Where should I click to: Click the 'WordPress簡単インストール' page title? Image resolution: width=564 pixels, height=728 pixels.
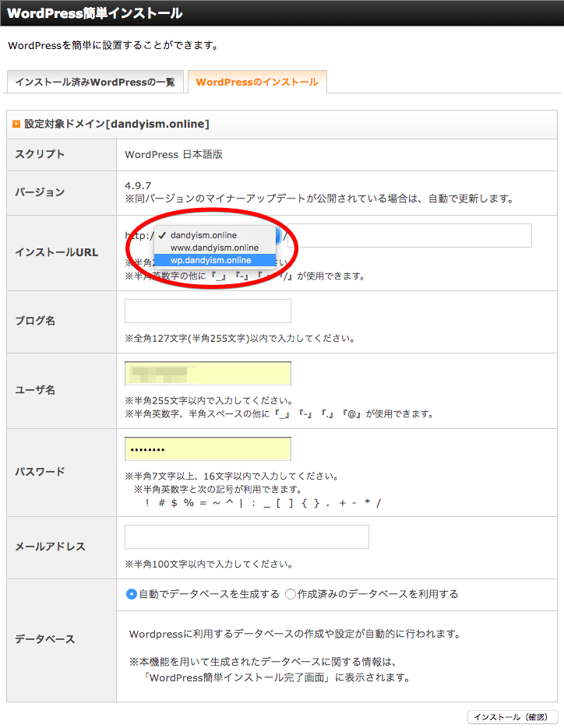click(95, 13)
